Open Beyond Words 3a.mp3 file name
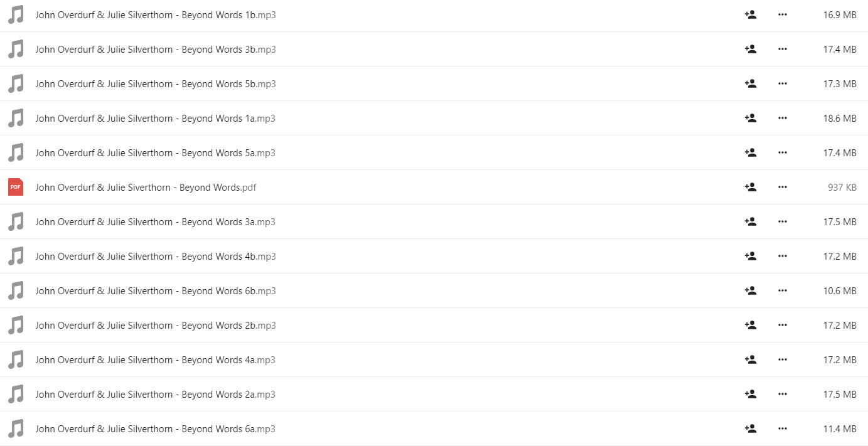Viewport: 868px width, 446px height. [x=155, y=221]
